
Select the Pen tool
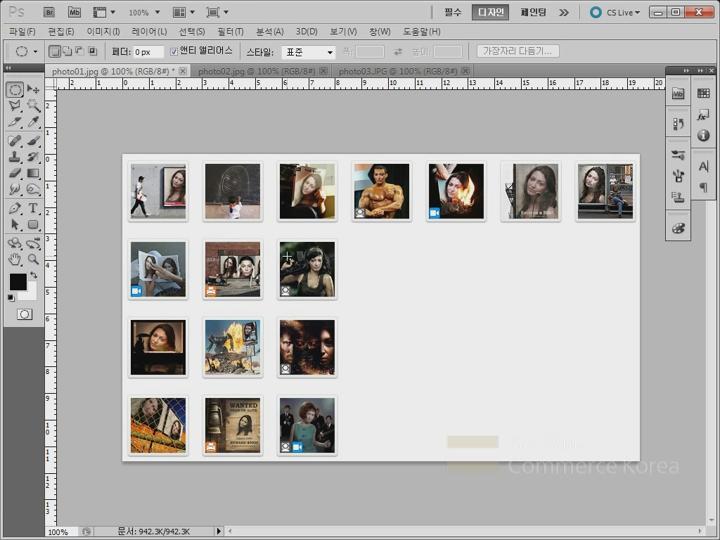tap(15, 208)
